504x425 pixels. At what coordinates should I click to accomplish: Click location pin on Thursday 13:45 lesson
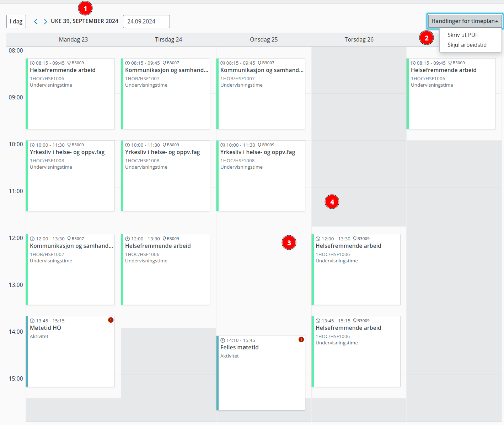[355, 321]
